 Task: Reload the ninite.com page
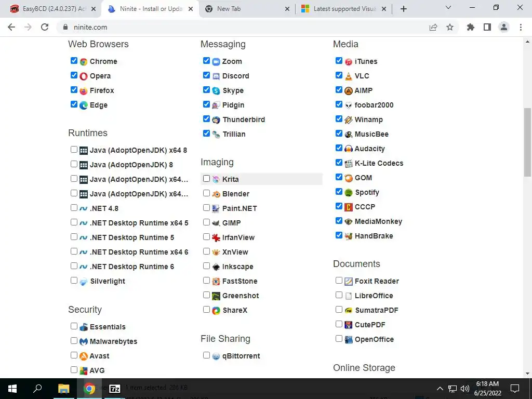pyautogui.click(x=45, y=27)
